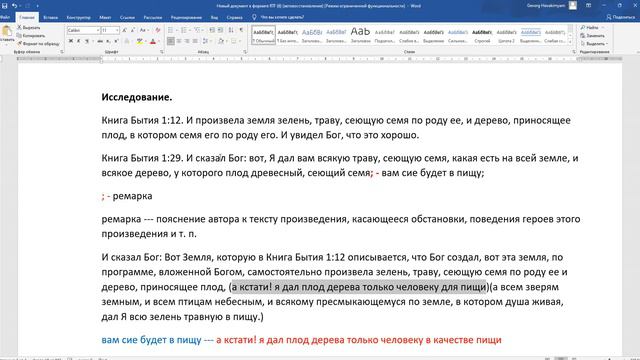This screenshot has height=360, width=640.
Task: Apply Строгий style
Action: tap(482, 35)
